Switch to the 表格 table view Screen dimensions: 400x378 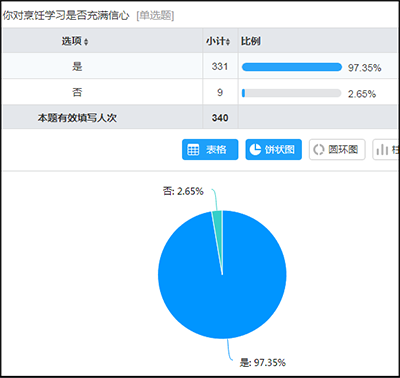(210, 149)
